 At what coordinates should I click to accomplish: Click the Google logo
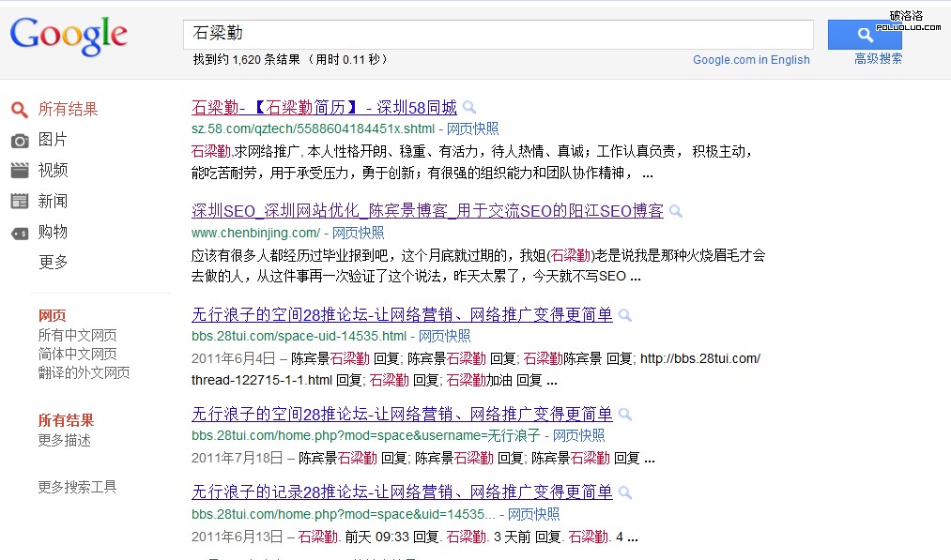coord(69,36)
